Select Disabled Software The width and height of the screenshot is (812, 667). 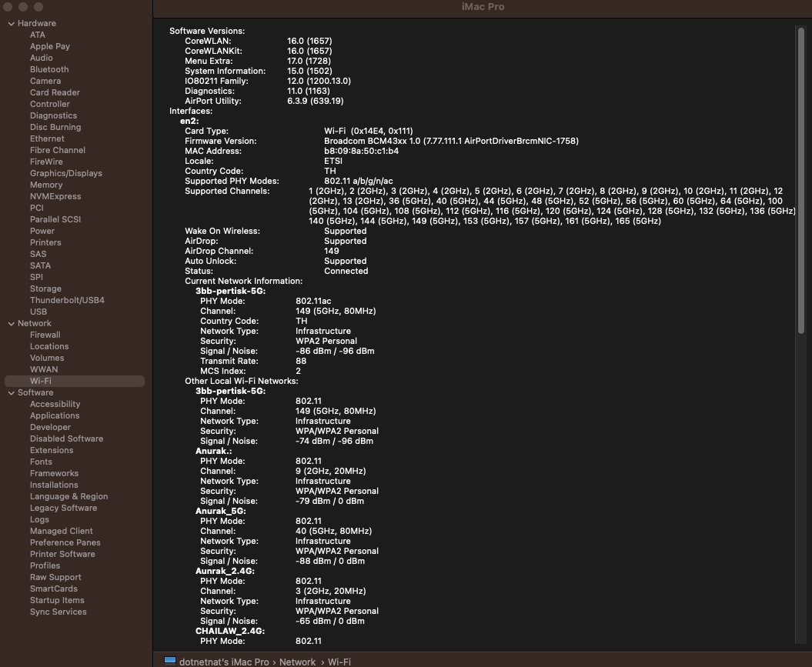click(x=66, y=439)
